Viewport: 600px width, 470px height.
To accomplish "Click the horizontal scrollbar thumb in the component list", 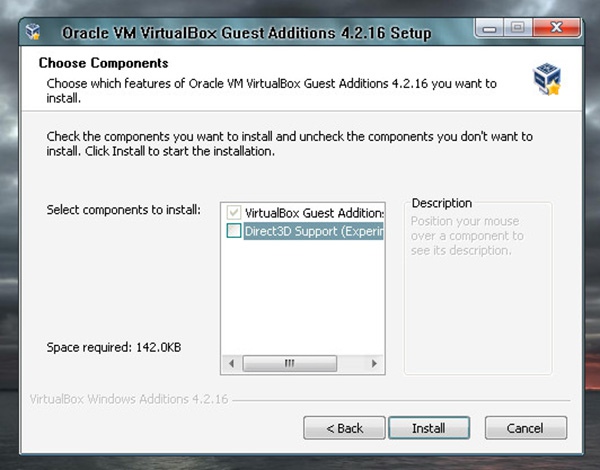I will [289, 364].
